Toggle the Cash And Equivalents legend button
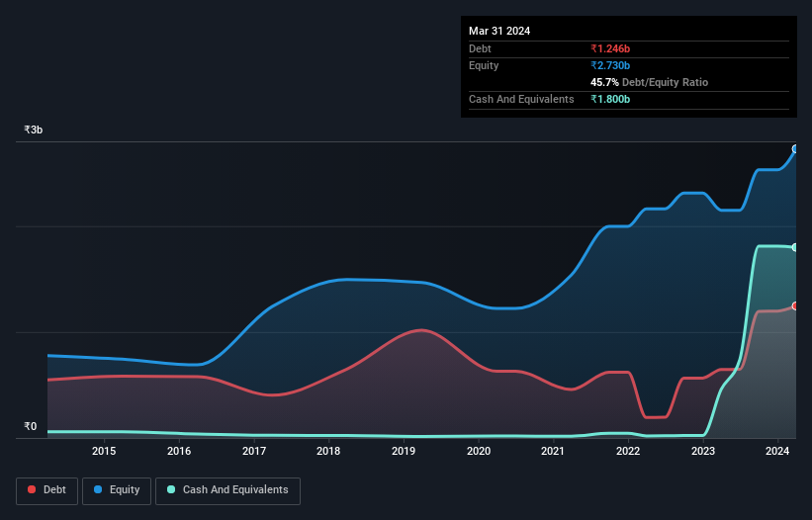This screenshot has width=812, height=520. pos(227,490)
